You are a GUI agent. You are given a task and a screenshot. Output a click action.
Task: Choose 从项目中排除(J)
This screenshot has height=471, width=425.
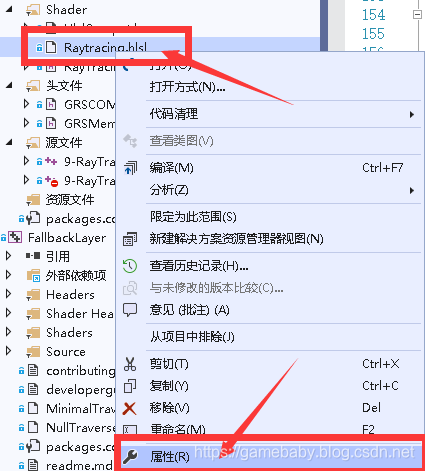(192, 337)
